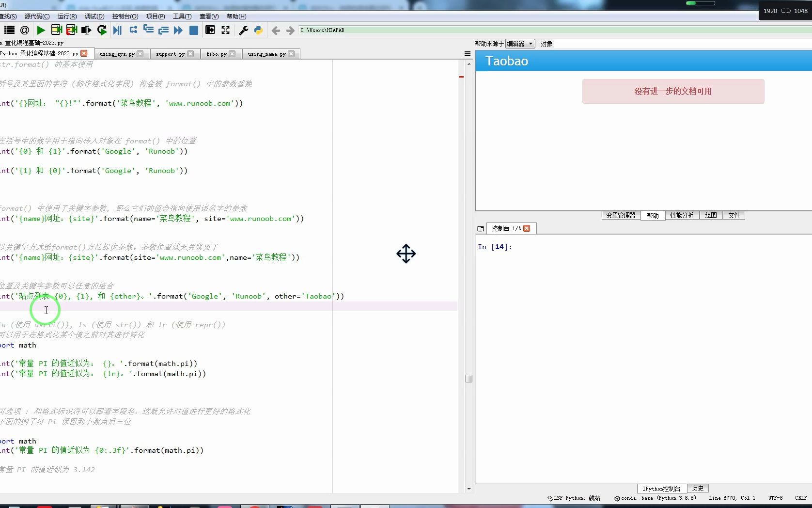
Task: Step into function debug icon
Action: (148, 30)
